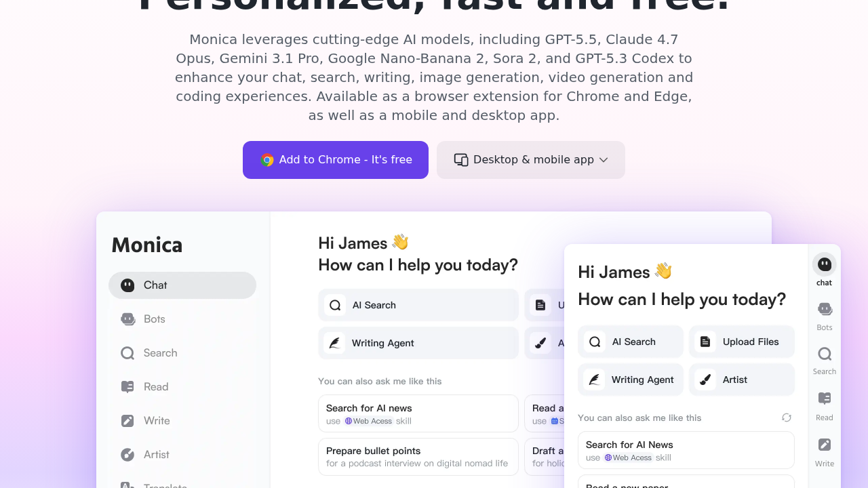Click the Upload Files document icon in popup
This screenshot has width=868, height=488.
tap(705, 342)
